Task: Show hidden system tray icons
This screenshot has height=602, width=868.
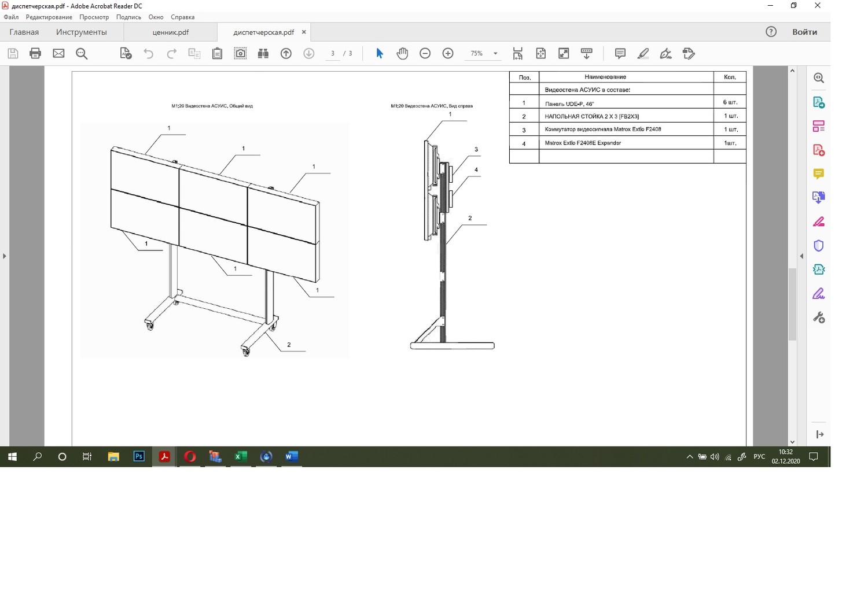Action: [689, 457]
